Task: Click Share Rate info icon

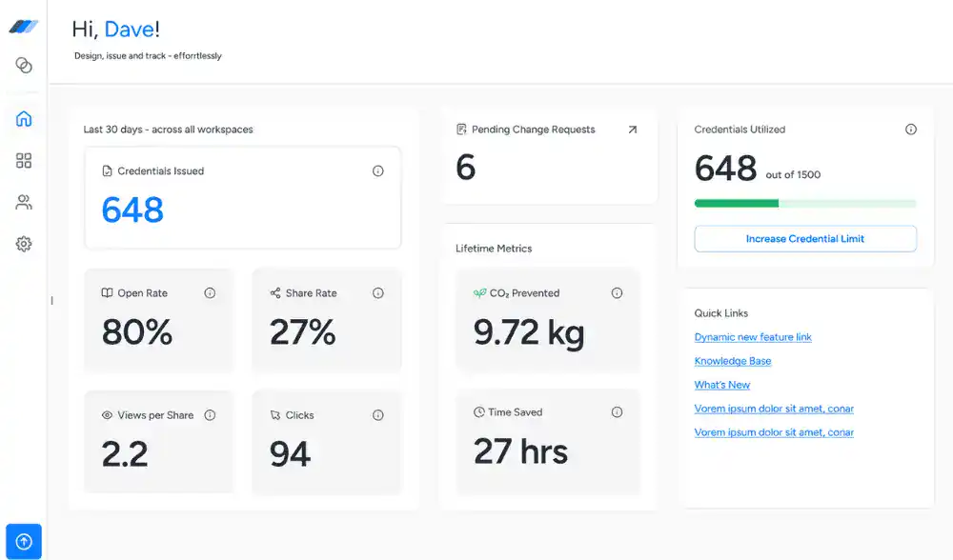Action: click(x=377, y=293)
